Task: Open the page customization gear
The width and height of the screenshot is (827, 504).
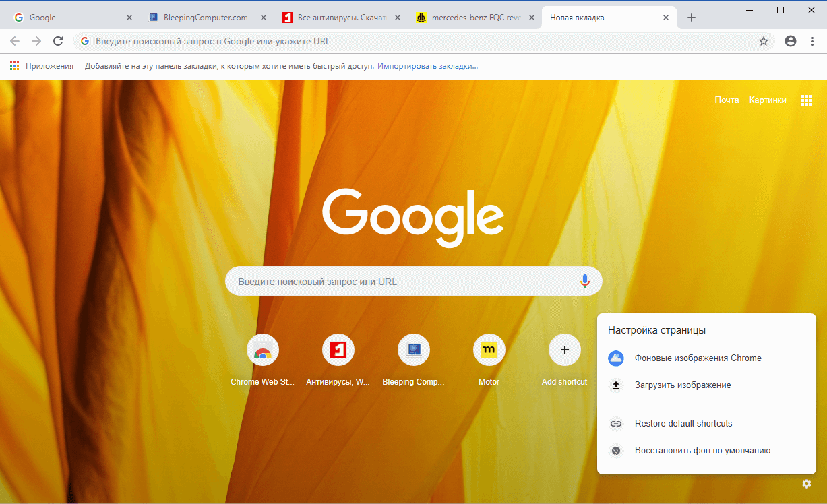Action: 806,484
